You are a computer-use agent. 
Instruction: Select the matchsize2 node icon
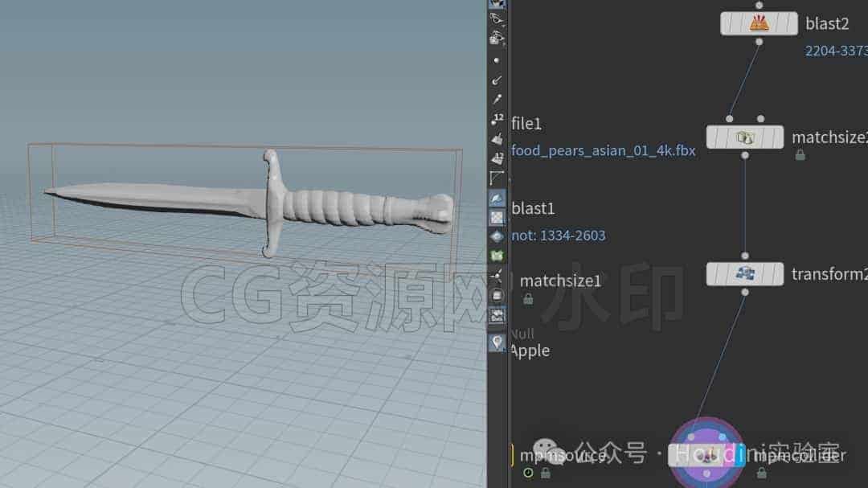(x=745, y=137)
